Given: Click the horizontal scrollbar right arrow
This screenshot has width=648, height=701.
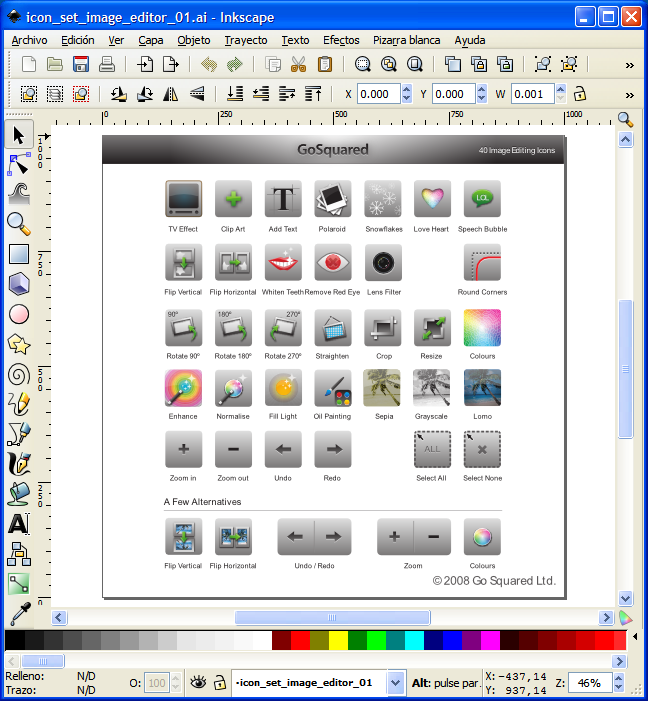Looking at the screenshot, I should click(606, 618).
